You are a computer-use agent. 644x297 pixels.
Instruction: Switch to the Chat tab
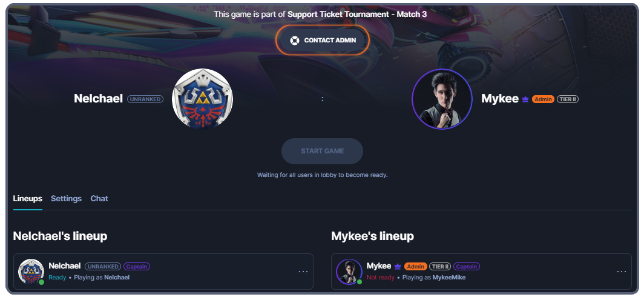[x=99, y=199]
